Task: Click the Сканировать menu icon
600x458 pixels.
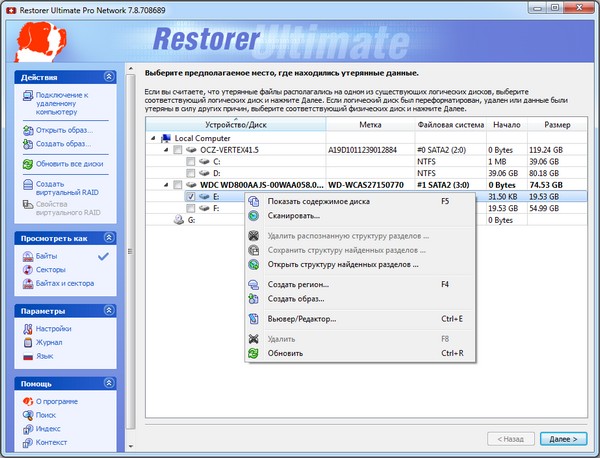Action: pyautogui.click(x=253, y=216)
